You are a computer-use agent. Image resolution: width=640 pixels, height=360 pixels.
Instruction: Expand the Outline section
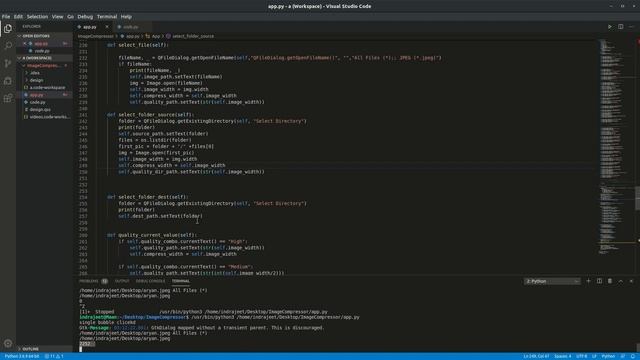(30, 349)
